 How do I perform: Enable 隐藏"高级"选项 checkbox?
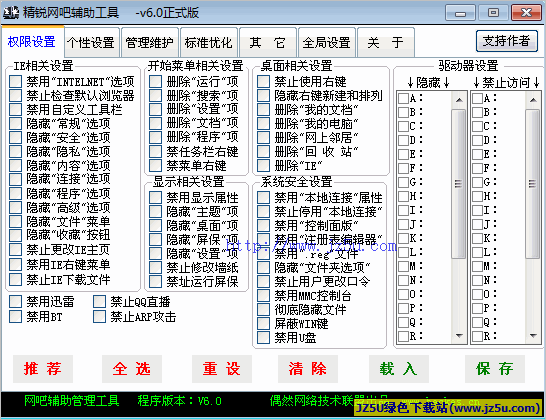click(15, 207)
